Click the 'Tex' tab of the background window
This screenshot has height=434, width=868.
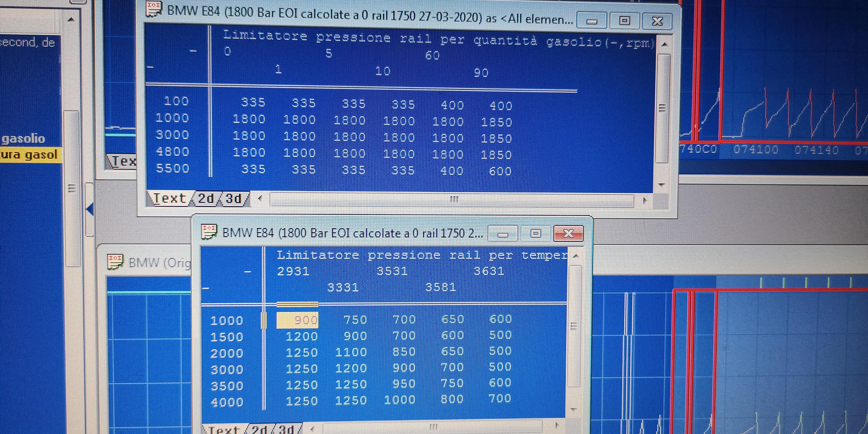(x=123, y=161)
